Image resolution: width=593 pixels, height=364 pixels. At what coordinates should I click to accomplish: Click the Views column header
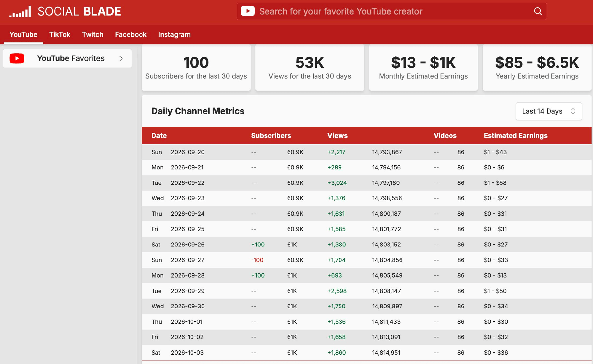pyautogui.click(x=337, y=136)
